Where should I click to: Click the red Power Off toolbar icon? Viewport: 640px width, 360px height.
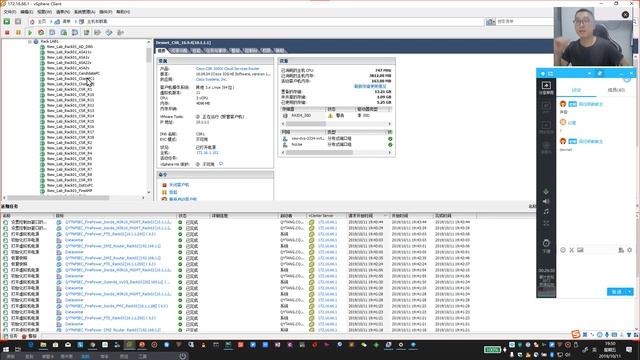(x=7, y=32)
